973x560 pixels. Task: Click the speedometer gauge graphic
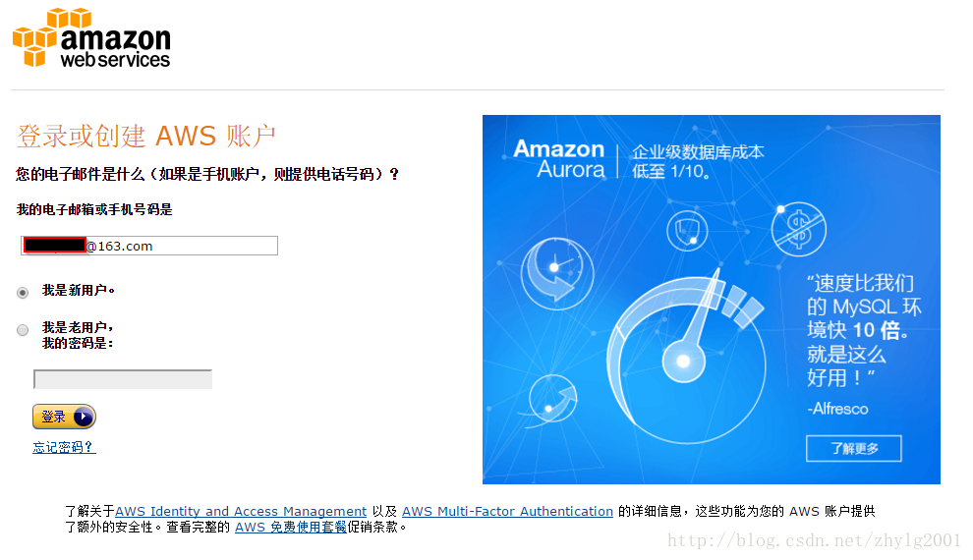click(686, 356)
